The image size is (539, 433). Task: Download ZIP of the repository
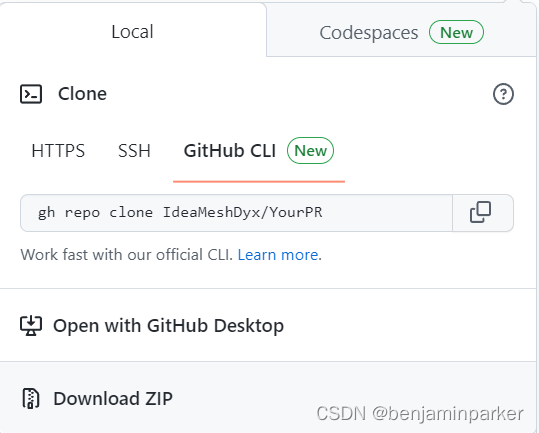(x=113, y=399)
